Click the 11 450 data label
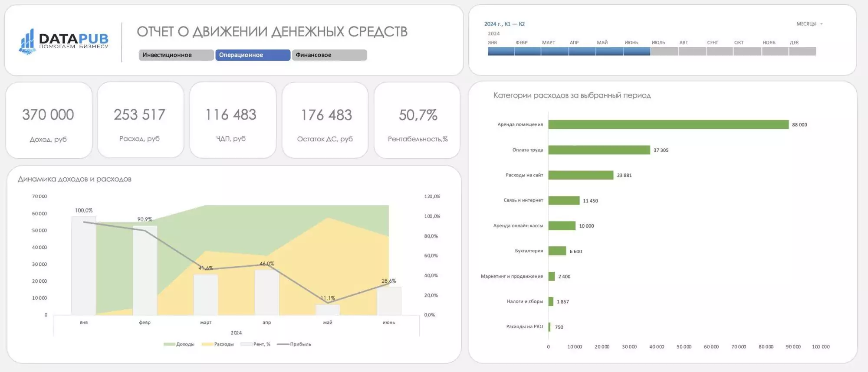868x372 pixels. coord(590,201)
